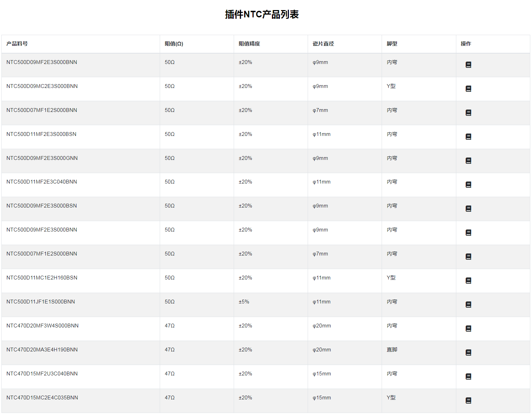This screenshot has width=532, height=414.
Task: Click document icon in NTC500D11MF2E3S000BSN row
Action: pos(468,137)
